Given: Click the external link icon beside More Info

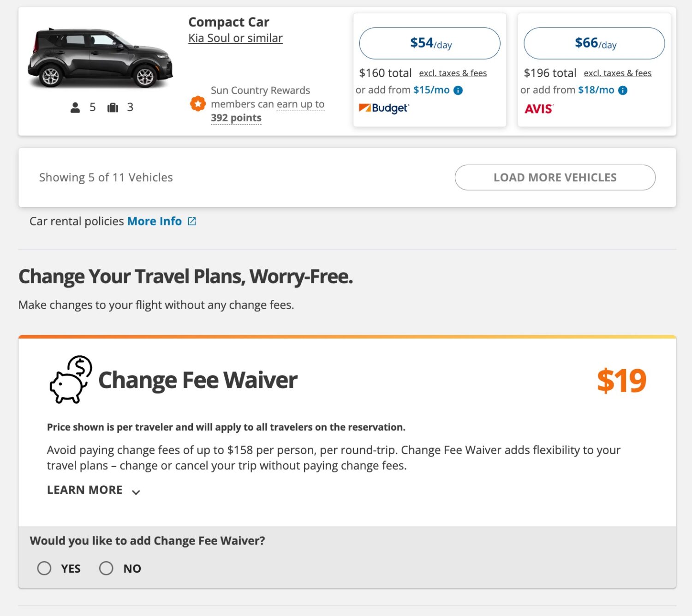Looking at the screenshot, I should point(191,221).
